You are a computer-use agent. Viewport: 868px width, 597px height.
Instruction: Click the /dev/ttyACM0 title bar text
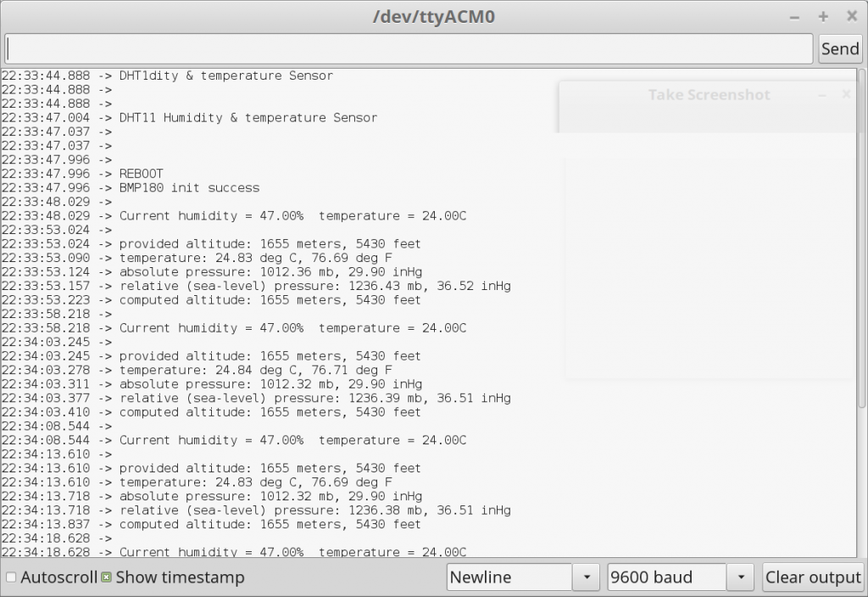[433, 17]
